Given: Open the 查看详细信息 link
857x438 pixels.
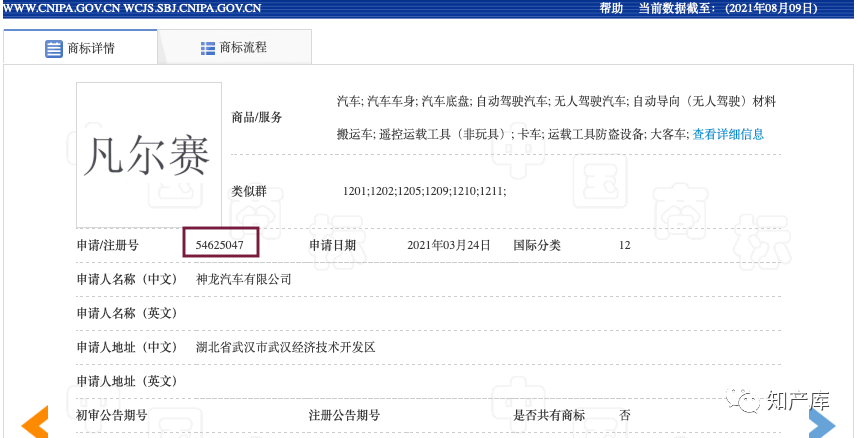Looking at the screenshot, I should (728, 134).
